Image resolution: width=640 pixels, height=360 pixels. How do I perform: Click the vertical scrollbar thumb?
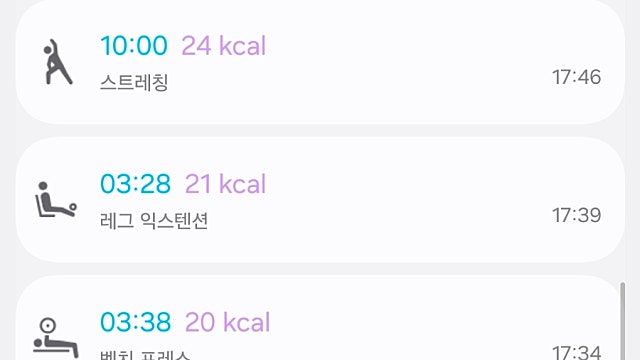pos(622,321)
